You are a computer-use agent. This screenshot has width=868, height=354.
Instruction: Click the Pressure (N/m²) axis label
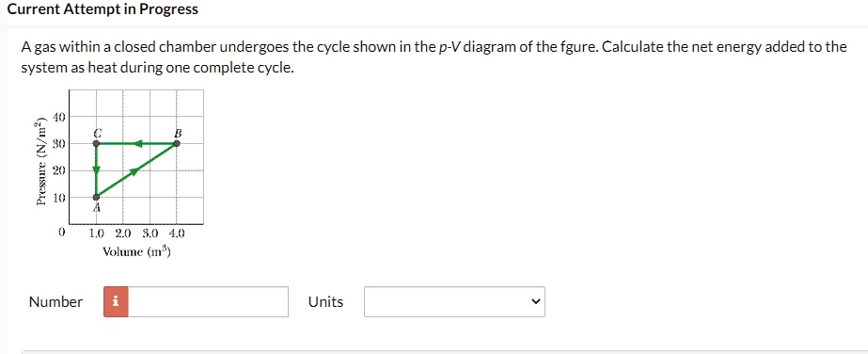pyautogui.click(x=39, y=161)
